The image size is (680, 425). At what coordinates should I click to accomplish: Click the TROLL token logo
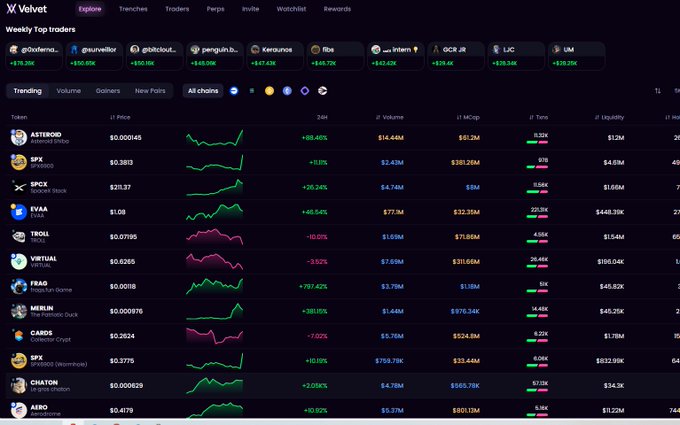(19, 236)
